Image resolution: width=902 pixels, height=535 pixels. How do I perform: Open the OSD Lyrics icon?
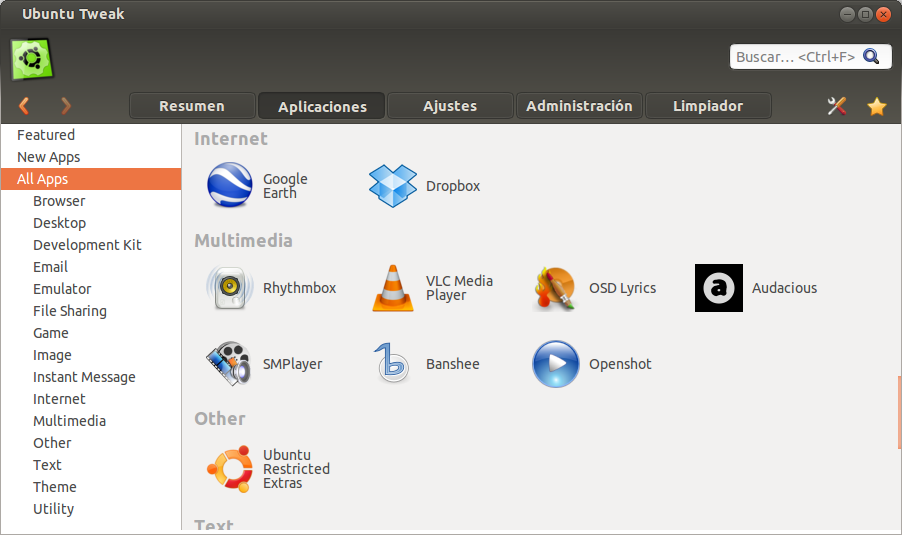[555, 288]
